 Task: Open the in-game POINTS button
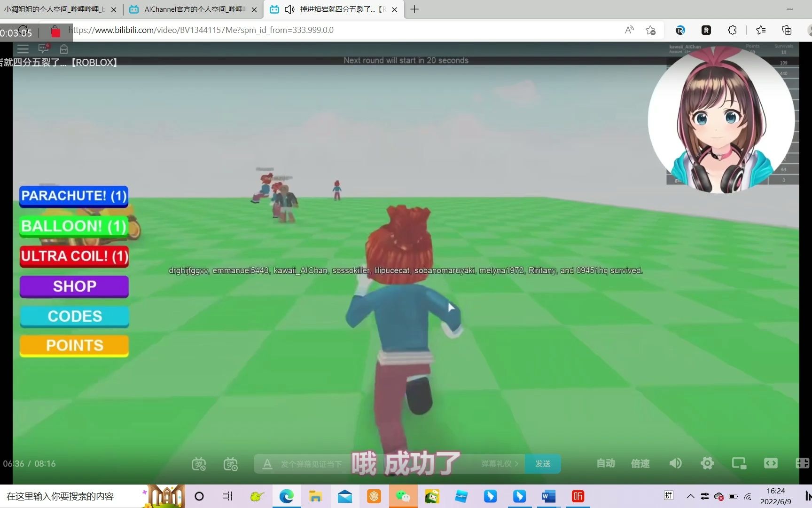(74, 346)
